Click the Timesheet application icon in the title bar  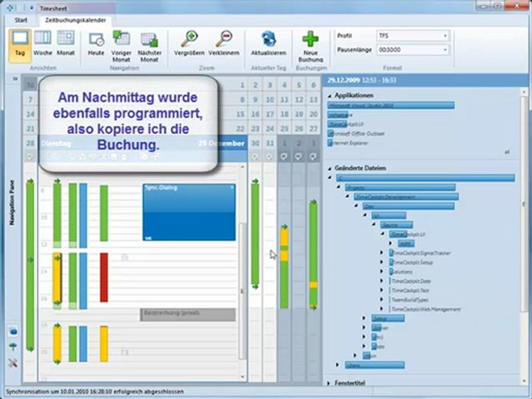click(x=11, y=7)
